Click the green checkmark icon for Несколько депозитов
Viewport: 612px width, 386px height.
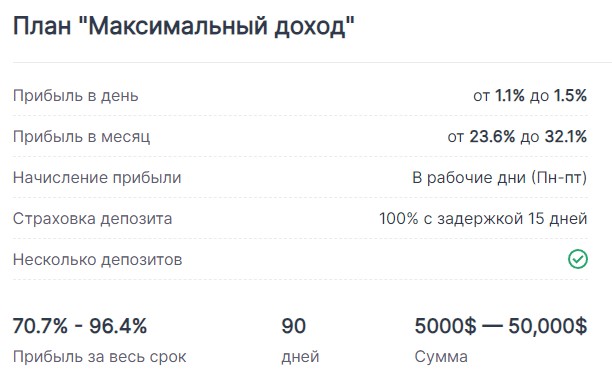(x=578, y=259)
